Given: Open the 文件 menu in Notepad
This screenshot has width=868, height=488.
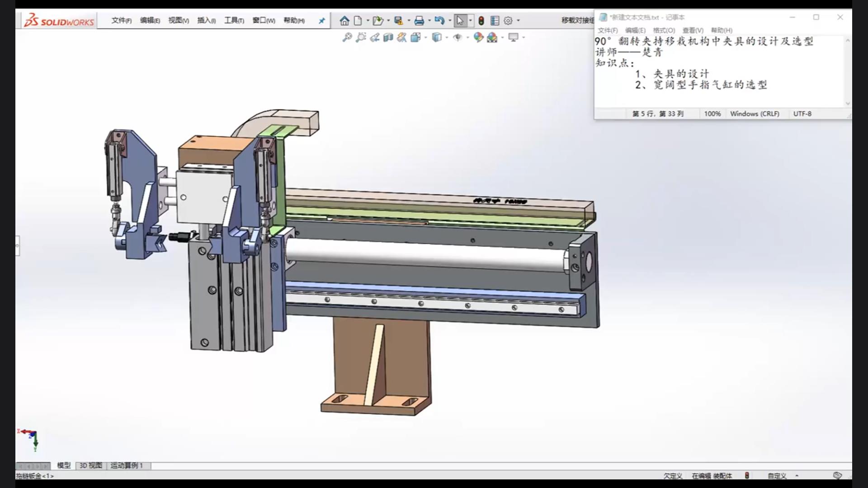Looking at the screenshot, I should coord(608,30).
